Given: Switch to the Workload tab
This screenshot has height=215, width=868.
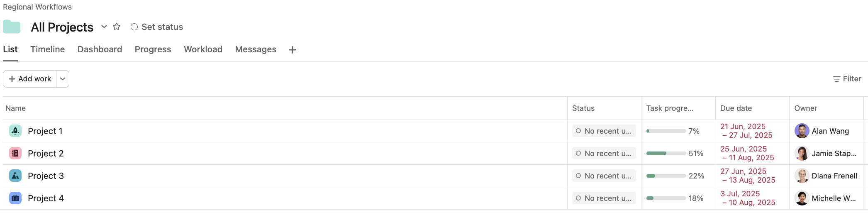Looking at the screenshot, I should pos(203,49).
